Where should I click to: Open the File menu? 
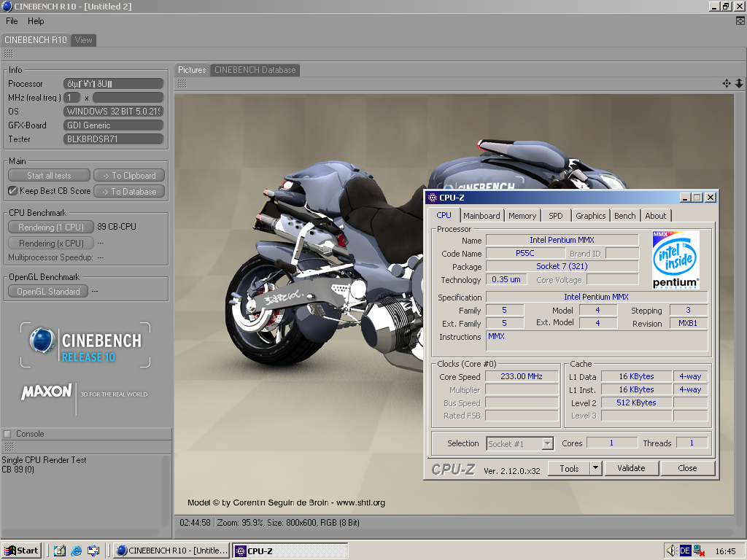pos(12,21)
